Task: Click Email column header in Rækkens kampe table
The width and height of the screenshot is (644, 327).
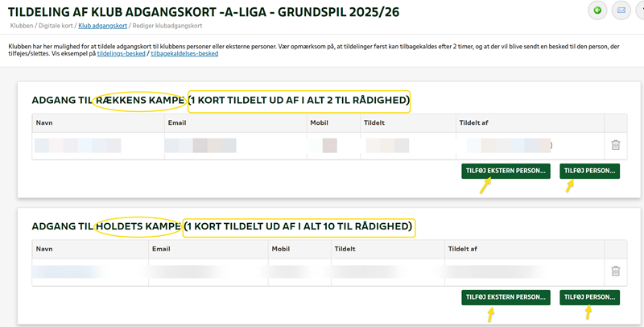Action: pyautogui.click(x=176, y=123)
